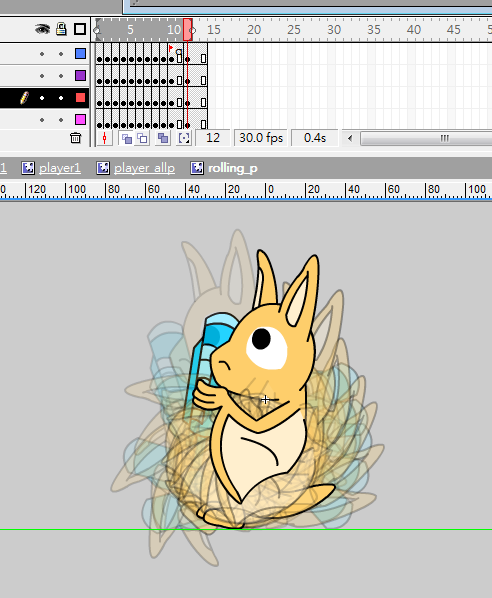The image size is (492, 598).
Task: Click the frame rate field 30.0 fps
Action: coord(261,138)
